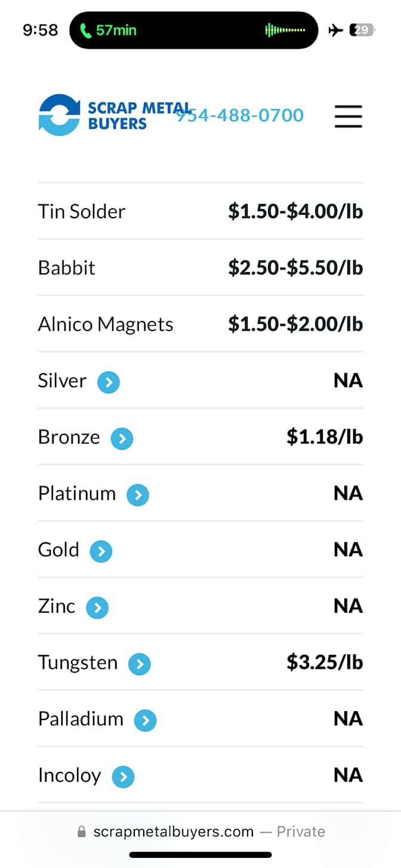Click the Tungsten chevron icon

tap(140, 664)
